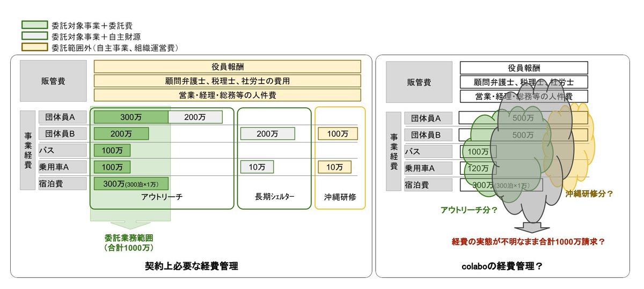Click green 委託業務範囲(合計1000万) caption

point(129,242)
